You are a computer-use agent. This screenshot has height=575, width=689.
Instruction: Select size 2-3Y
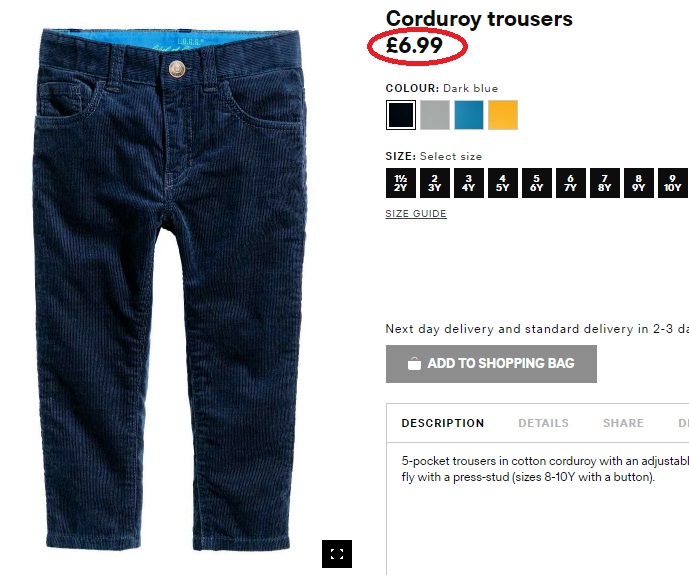[435, 183]
